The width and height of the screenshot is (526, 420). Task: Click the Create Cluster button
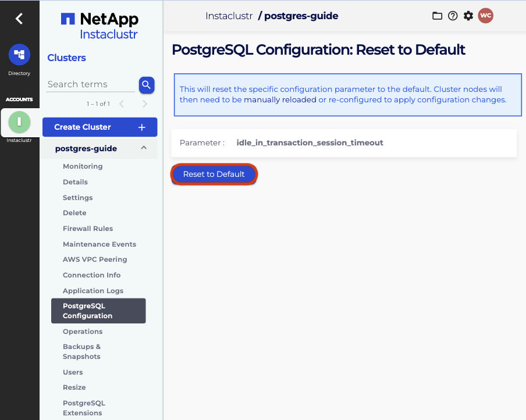[99, 127]
